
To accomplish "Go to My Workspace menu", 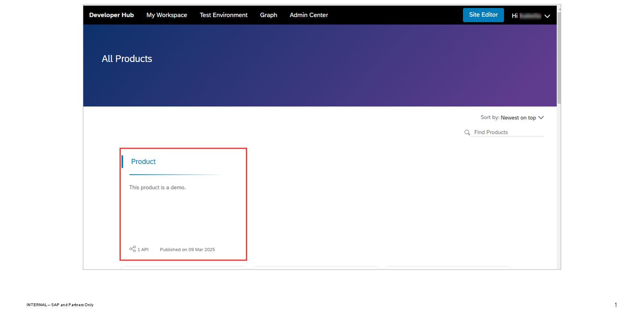I will (167, 15).
